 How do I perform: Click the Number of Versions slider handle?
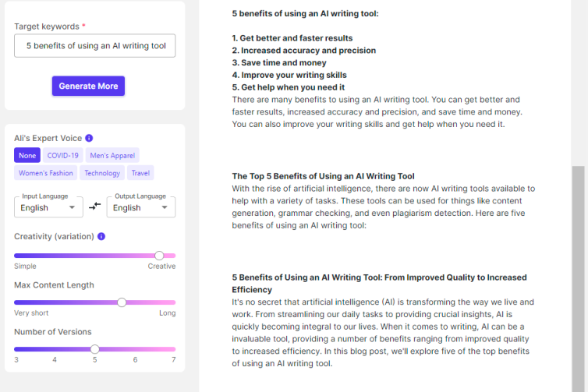[x=94, y=349]
